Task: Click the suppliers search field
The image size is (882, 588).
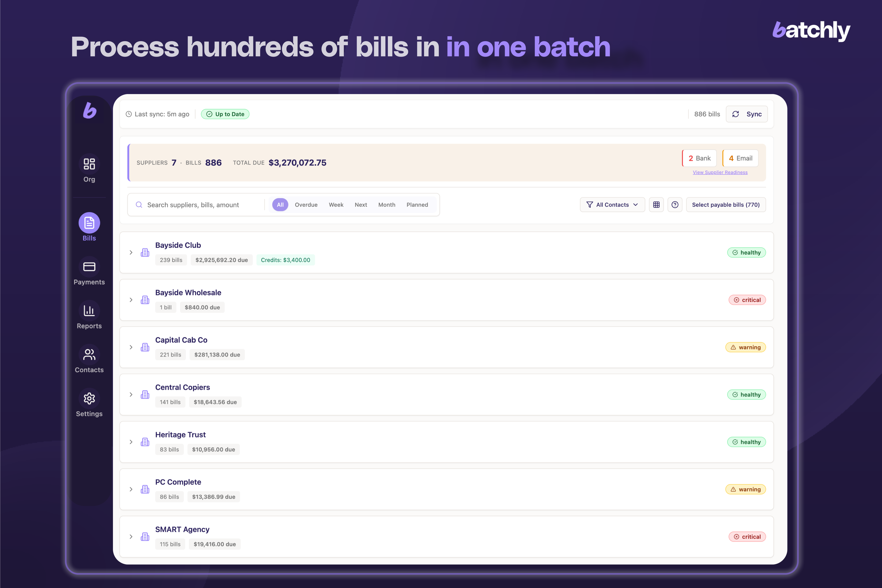Action: click(195, 204)
